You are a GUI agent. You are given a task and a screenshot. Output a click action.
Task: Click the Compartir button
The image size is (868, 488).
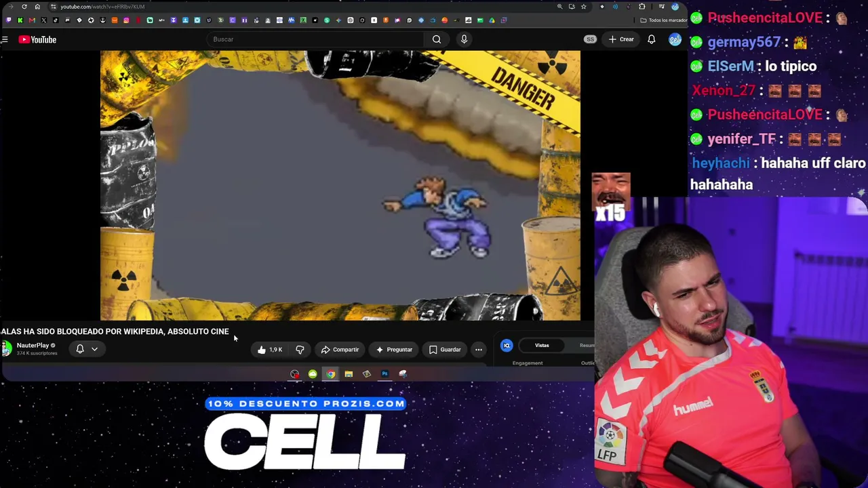pyautogui.click(x=340, y=350)
